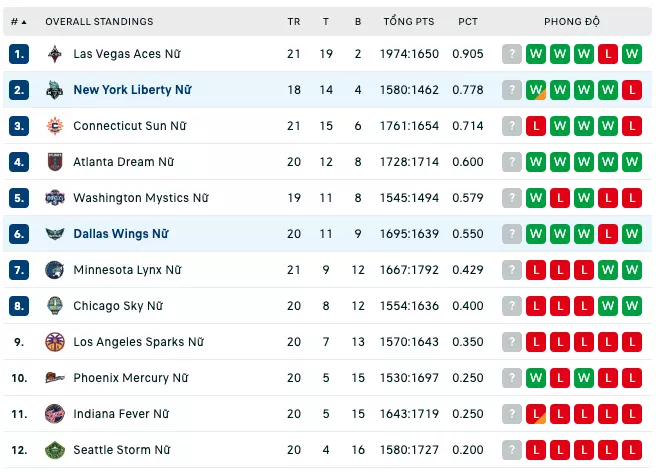The width and height of the screenshot is (656, 472).
Task: Click the PHONG ĐỘ column header
Action: pos(571,21)
